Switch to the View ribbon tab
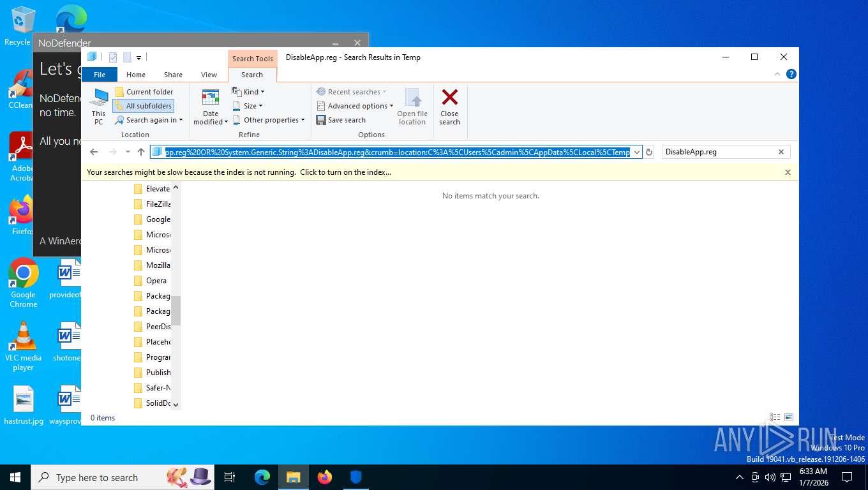Screen dimensions: 868x490 tap(209, 75)
